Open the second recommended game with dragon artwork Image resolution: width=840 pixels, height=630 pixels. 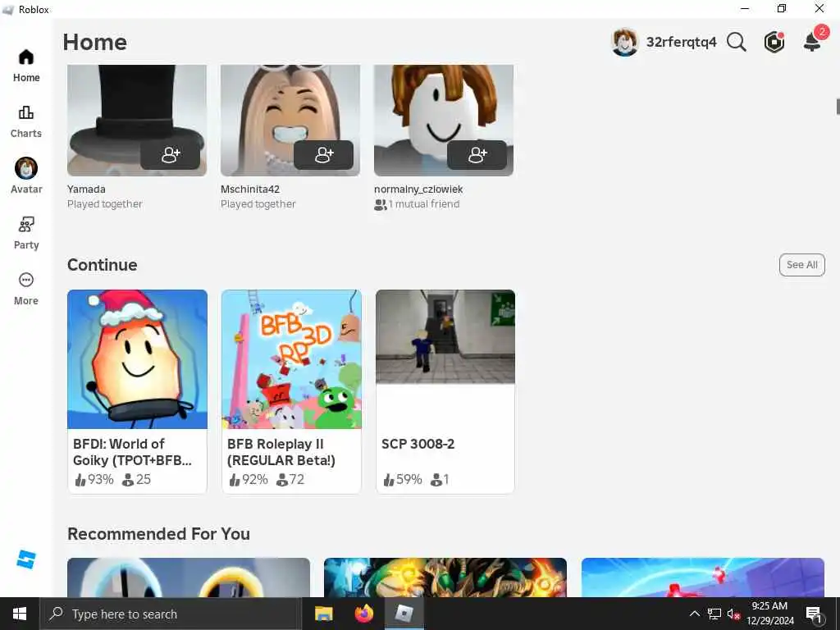pyautogui.click(x=445, y=577)
